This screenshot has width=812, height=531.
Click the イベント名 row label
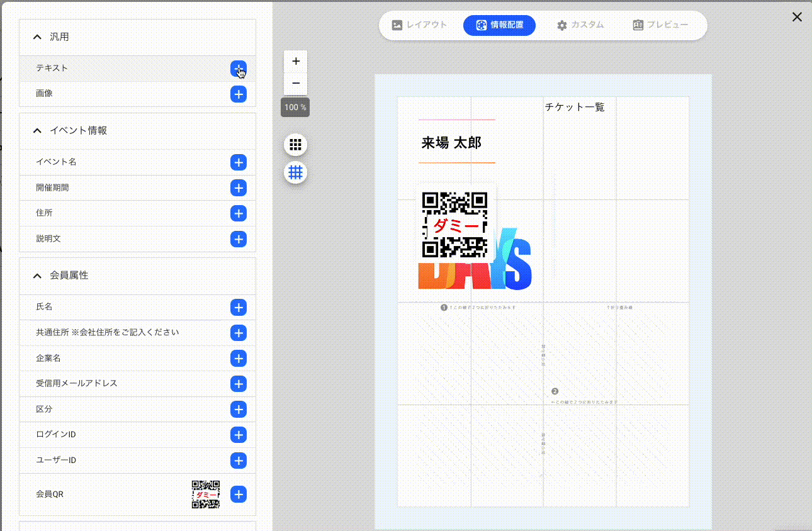point(56,162)
